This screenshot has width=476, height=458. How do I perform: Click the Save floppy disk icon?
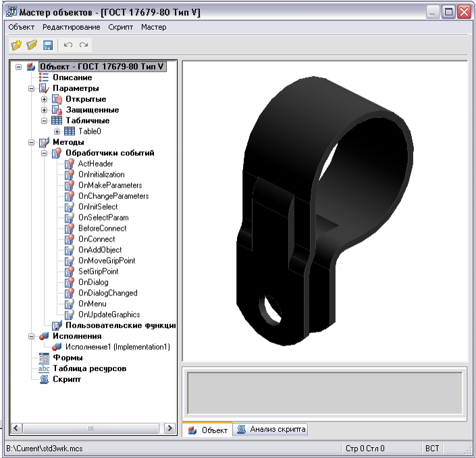[48, 45]
